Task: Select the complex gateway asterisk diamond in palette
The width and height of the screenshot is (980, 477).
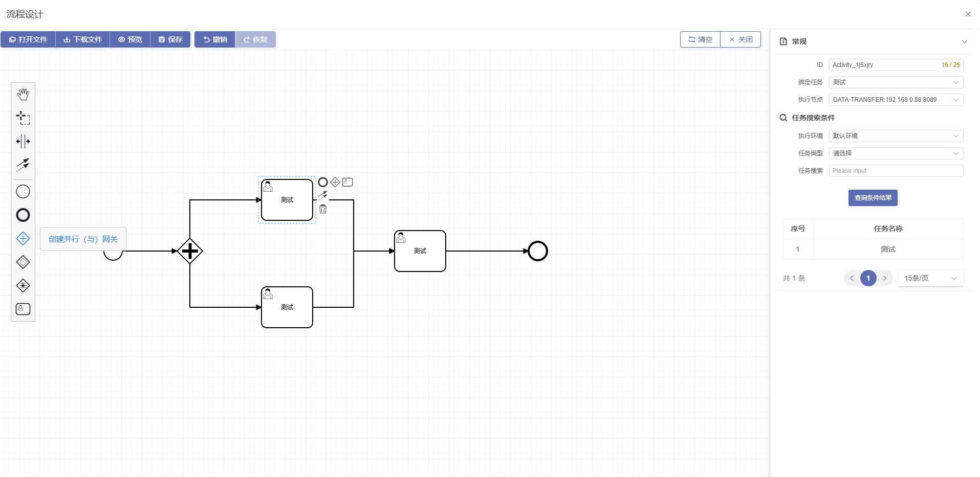Action: (x=23, y=285)
